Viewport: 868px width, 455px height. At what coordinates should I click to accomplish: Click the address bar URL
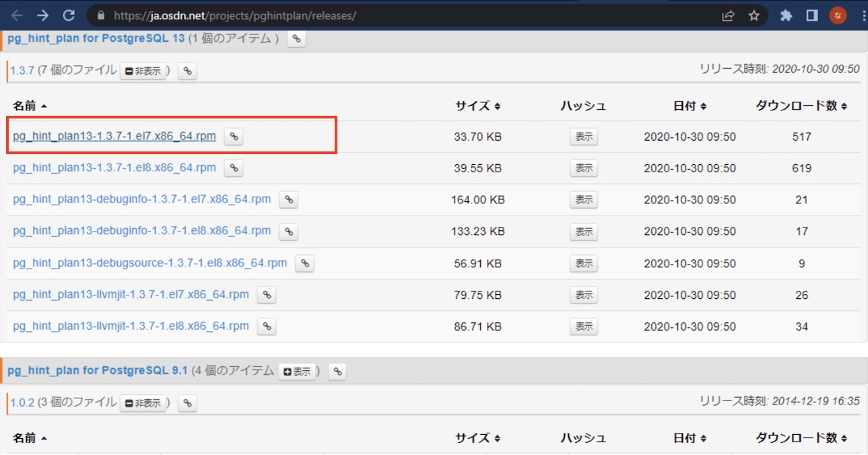[234, 15]
